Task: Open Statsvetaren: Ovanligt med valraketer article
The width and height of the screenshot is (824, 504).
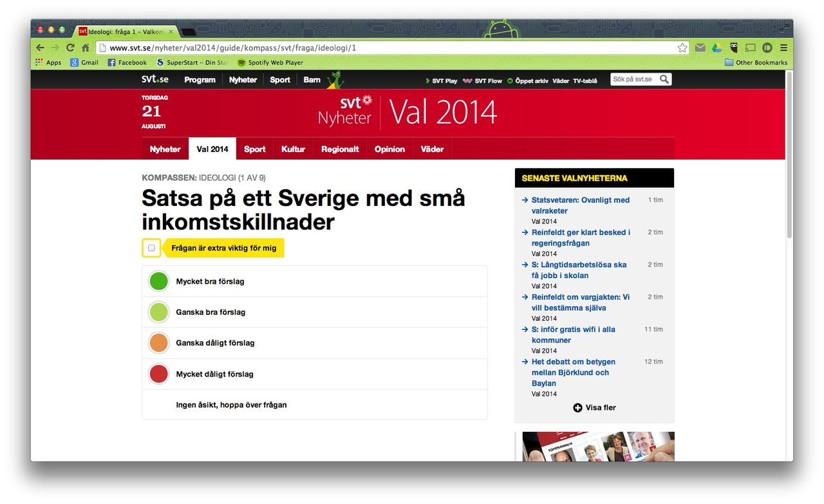Action: (x=580, y=205)
